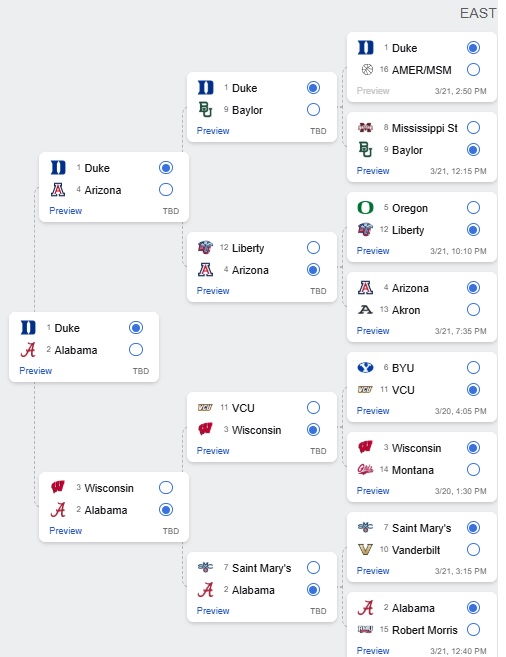Choose Wisconsin over Alabama radio button
This screenshot has width=506, height=657.
[x=166, y=488]
